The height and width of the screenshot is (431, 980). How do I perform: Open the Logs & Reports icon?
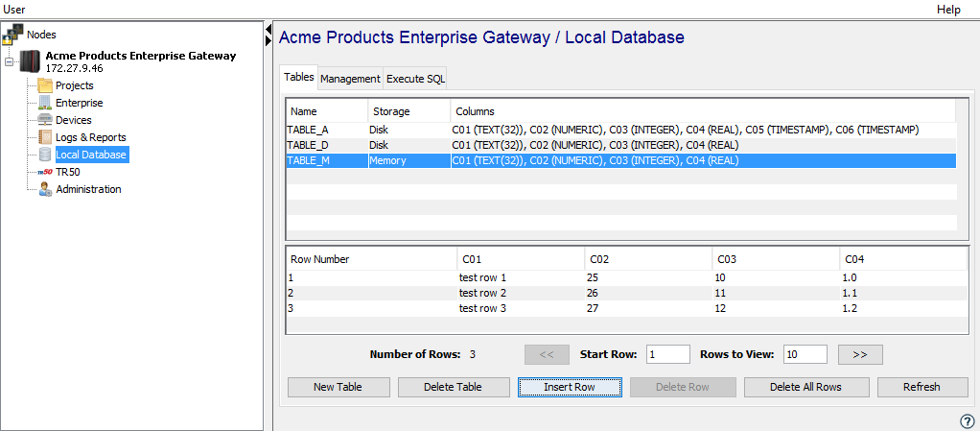(45, 137)
